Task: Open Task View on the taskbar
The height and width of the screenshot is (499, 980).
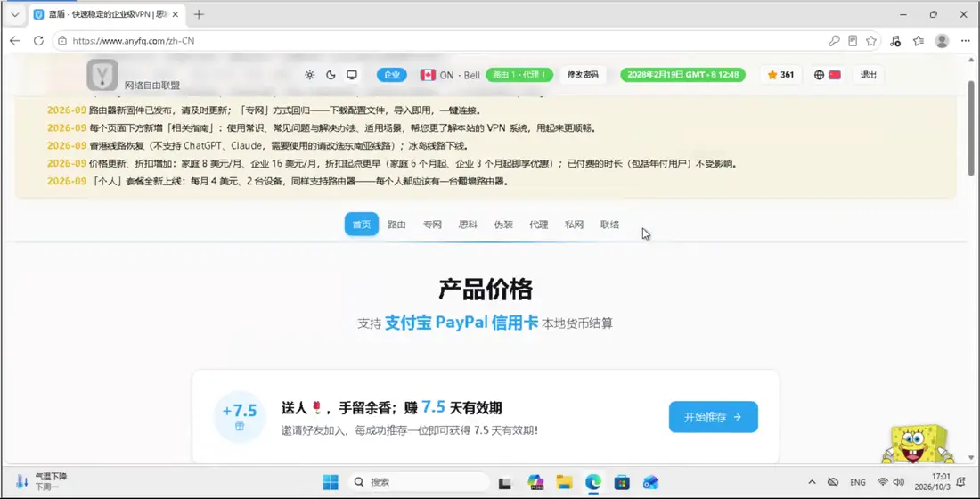Action: pos(505,483)
